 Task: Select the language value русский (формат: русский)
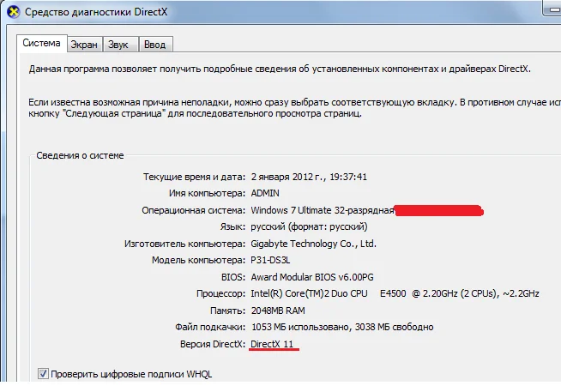(x=309, y=226)
